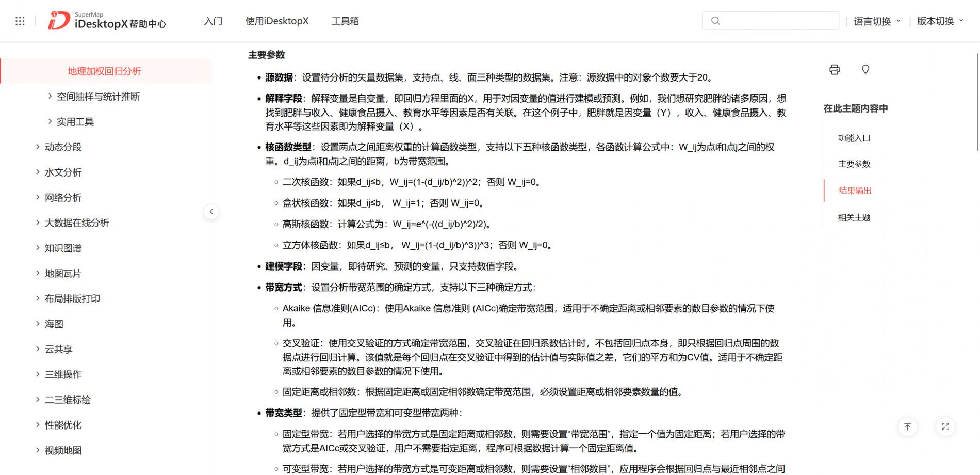Click the 带宽类型 parameter label
Image resolution: width=980 pixels, height=475 pixels.
pos(284,413)
